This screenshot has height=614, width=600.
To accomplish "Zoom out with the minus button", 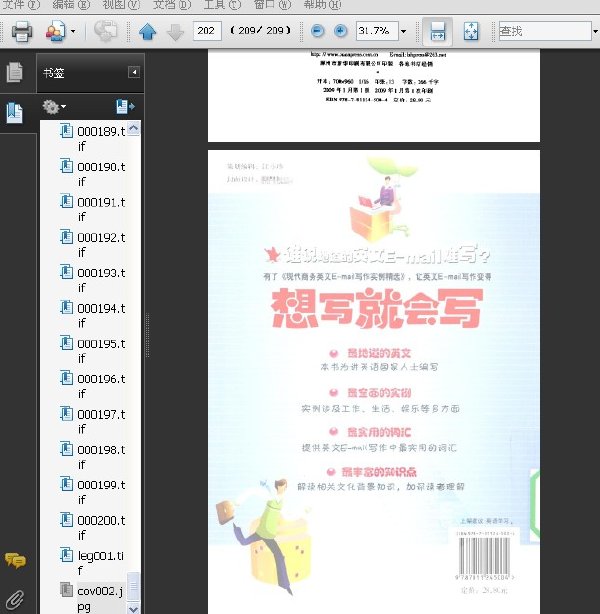I will click(317, 31).
